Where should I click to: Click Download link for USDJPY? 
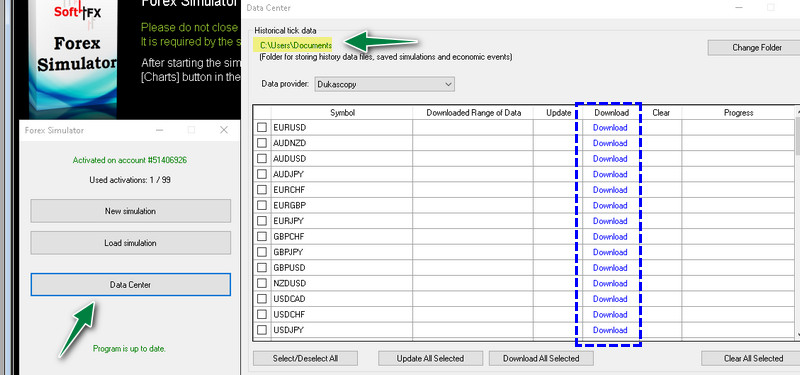click(x=610, y=330)
